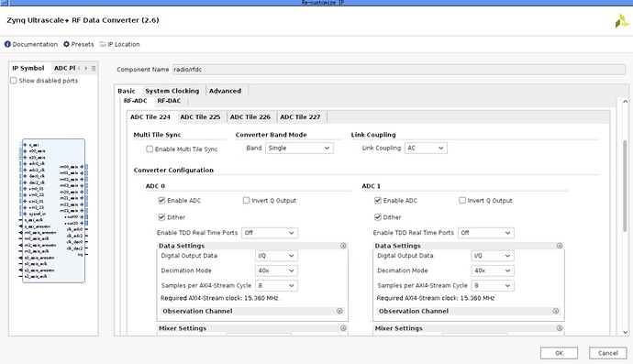Screen dimensions: 633x364
Task: Open the Presets menu
Action: point(78,44)
